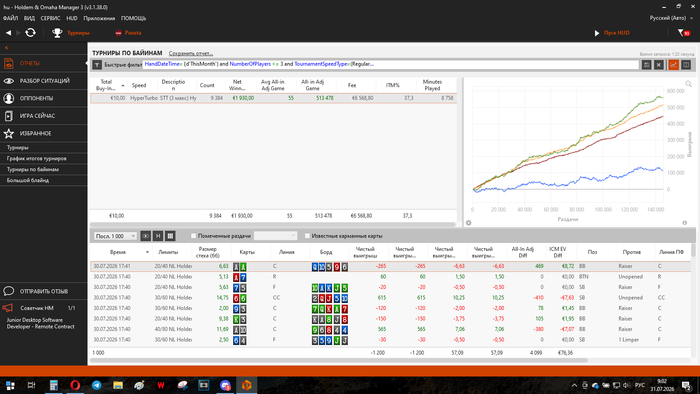The width and height of the screenshot is (700, 394).
Task: Enable the Помеченные раздачи checkbox
Action: 193,236
